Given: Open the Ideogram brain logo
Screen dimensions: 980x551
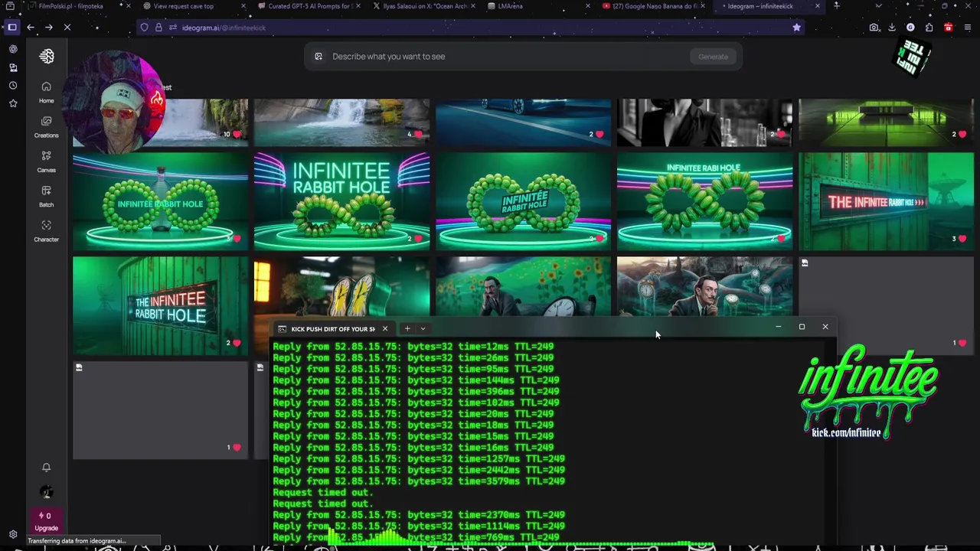Looking at the screenshot, I should [x=47, y=56].
